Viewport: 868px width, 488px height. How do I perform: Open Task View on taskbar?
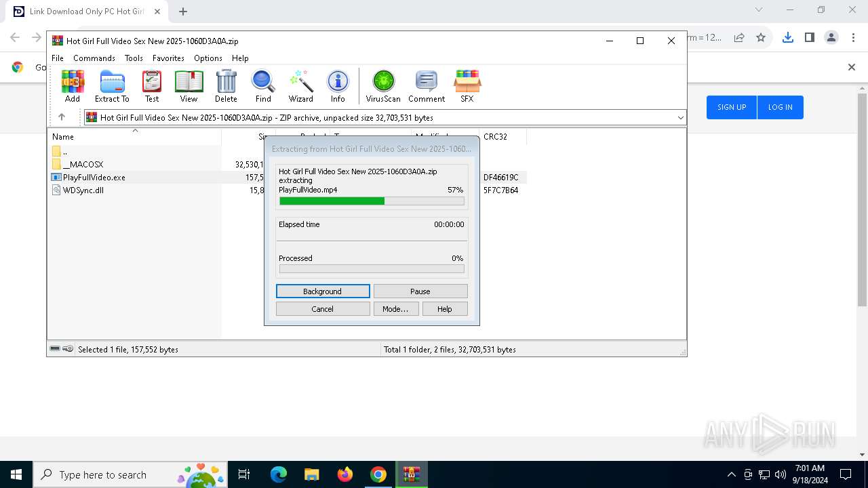coord(244,474)
